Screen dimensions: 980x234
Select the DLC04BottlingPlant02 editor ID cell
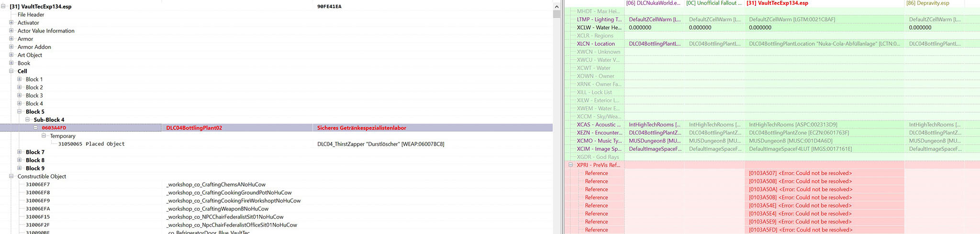tap(194, 128)
